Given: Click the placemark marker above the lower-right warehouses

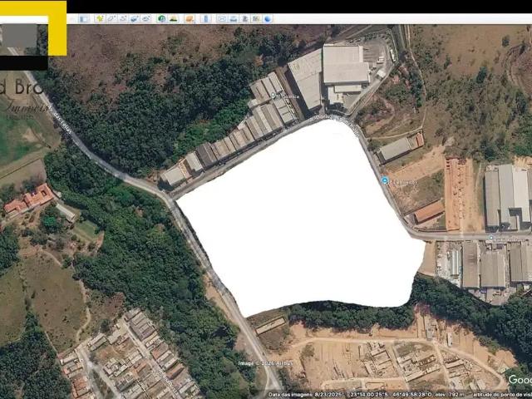Looking at the screenshot, I should tap(491, 238).
